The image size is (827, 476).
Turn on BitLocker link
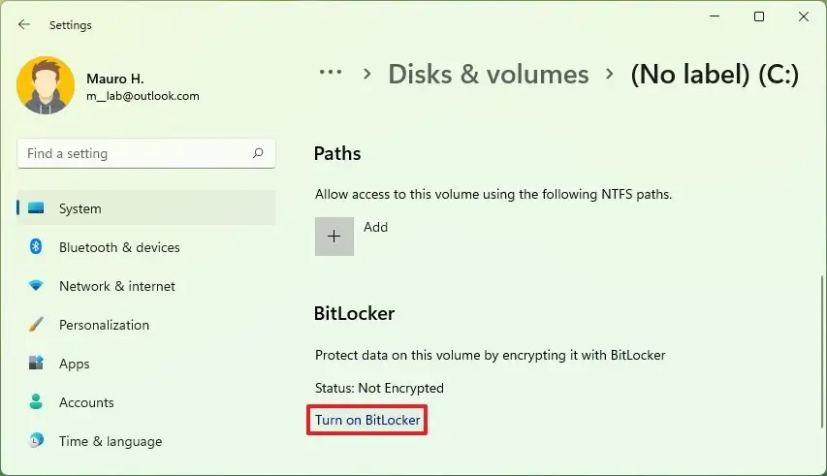pos(368,420)
